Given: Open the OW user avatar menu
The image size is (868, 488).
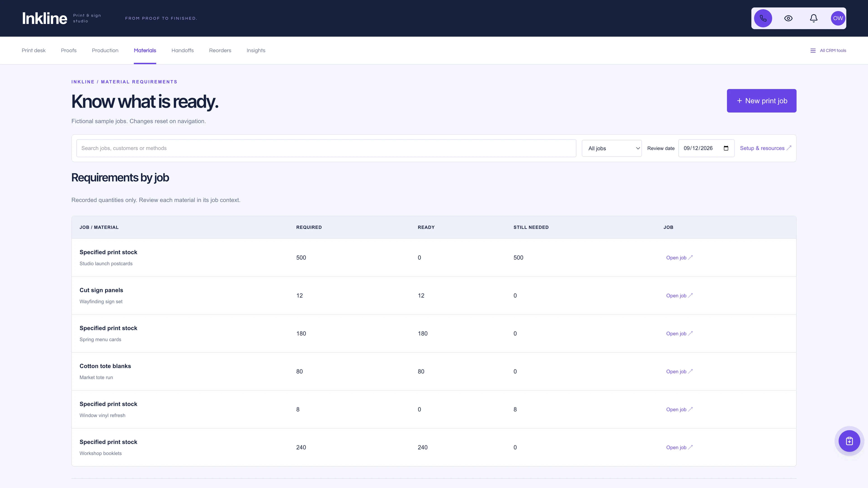Looking at the screenshot, I should [x=838, y=18].
